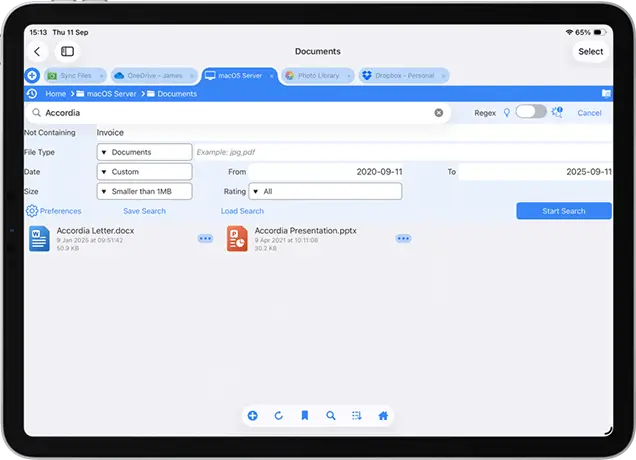
Task: Toggle the sidebar panel icon
Action: tap(67, 52)
